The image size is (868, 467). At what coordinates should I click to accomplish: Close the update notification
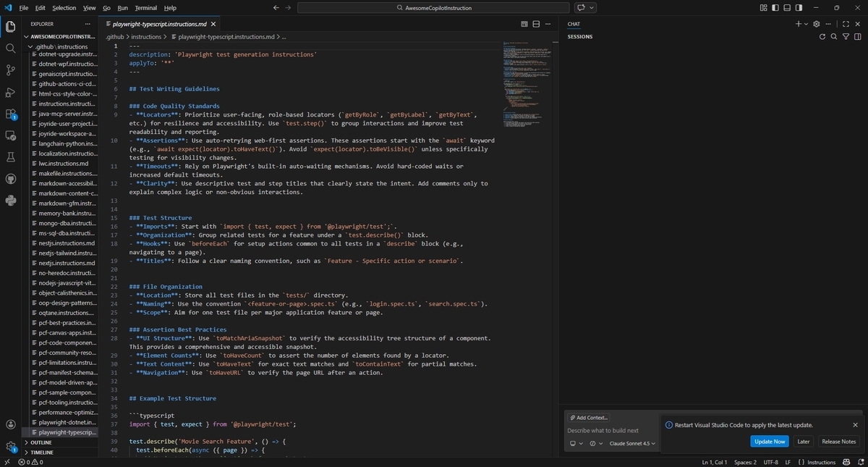[x=855, y=425]
